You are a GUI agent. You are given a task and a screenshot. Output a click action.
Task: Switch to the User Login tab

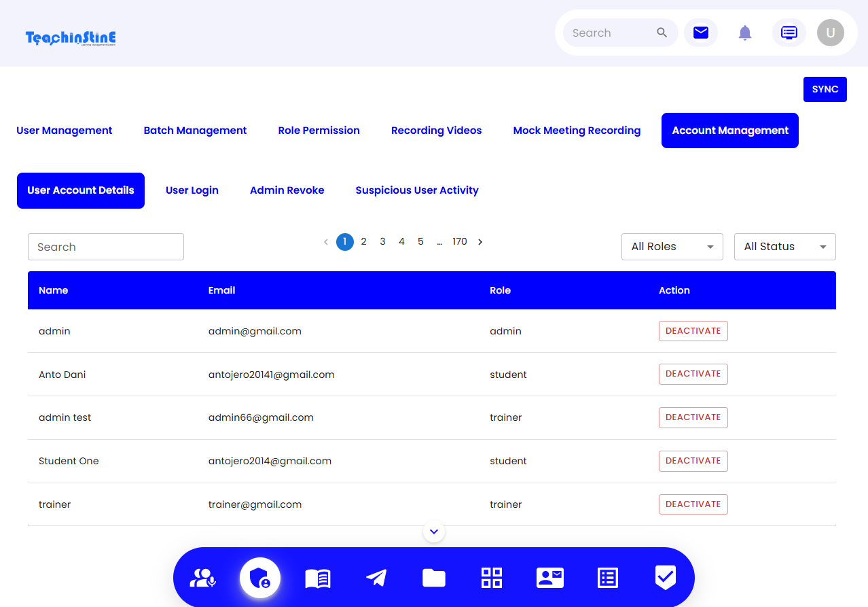(192, 190)
